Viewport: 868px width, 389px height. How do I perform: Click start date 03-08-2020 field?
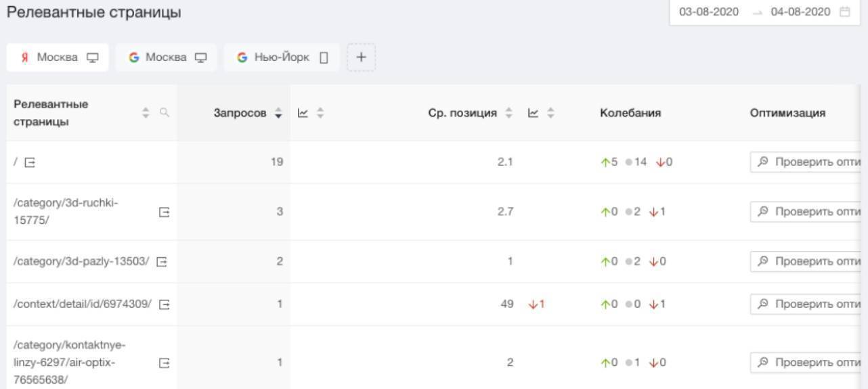pyautogui.click(x=709, y=12)
